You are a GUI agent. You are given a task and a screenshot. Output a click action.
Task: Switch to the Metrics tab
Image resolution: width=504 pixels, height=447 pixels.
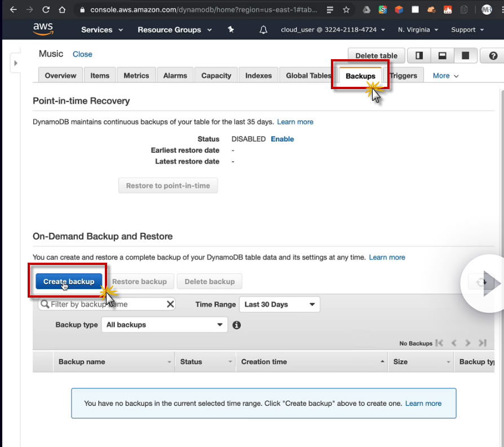click(x=136, y=76)
